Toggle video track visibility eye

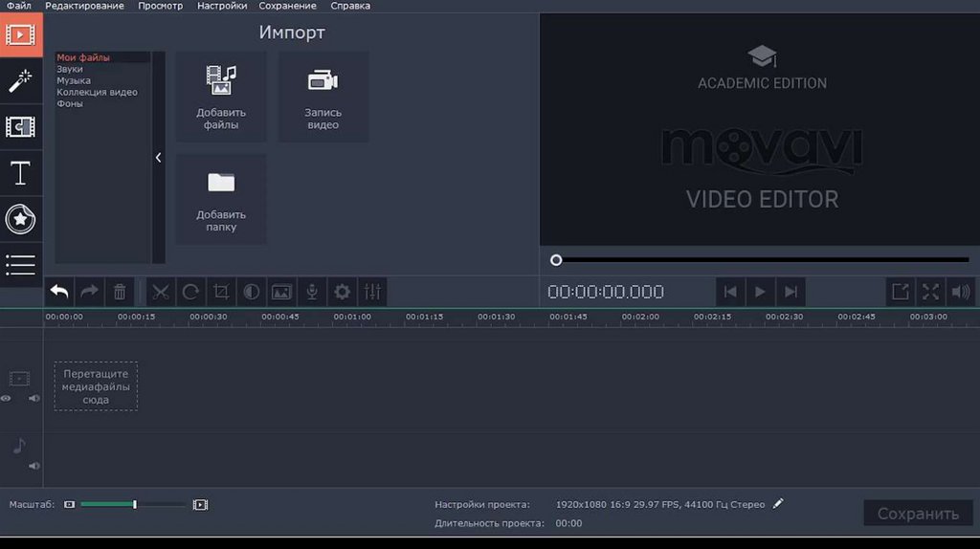(x=6, y=399)
